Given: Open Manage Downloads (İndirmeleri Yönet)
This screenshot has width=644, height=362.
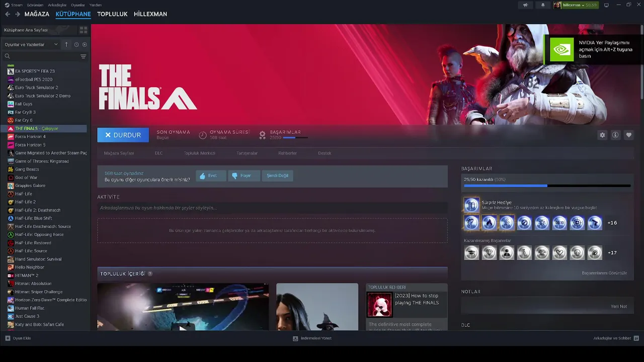Looking at the screenshot, I should coord(312,338).
